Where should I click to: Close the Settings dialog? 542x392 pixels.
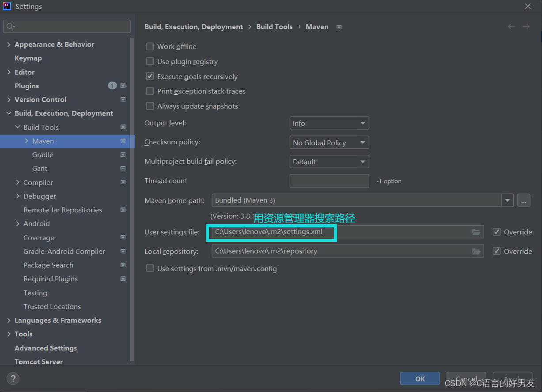(x=528, y=6)
